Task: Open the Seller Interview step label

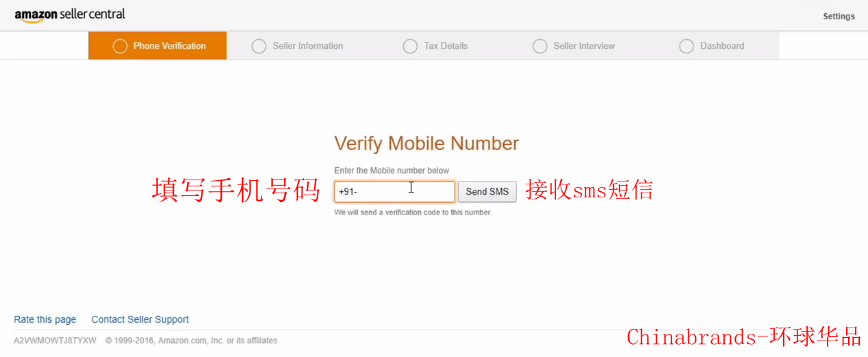Action: [584, 46]
